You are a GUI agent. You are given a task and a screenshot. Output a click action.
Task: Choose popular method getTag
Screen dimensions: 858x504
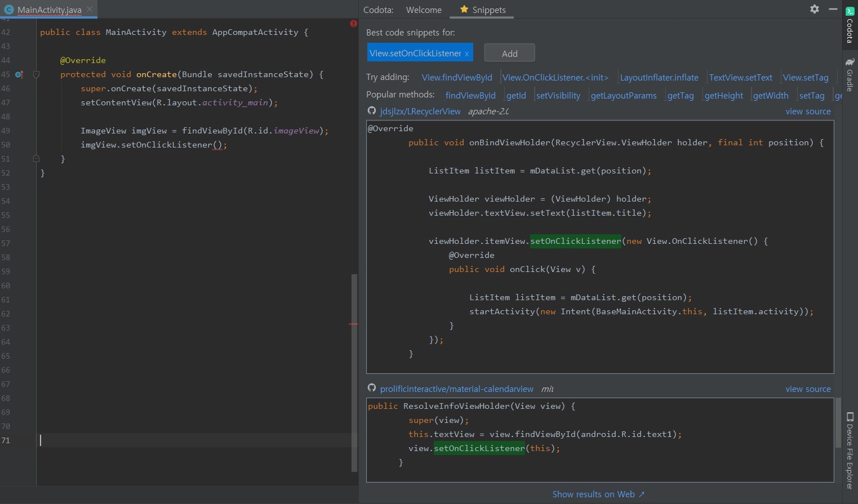click(x=681, y=96)
